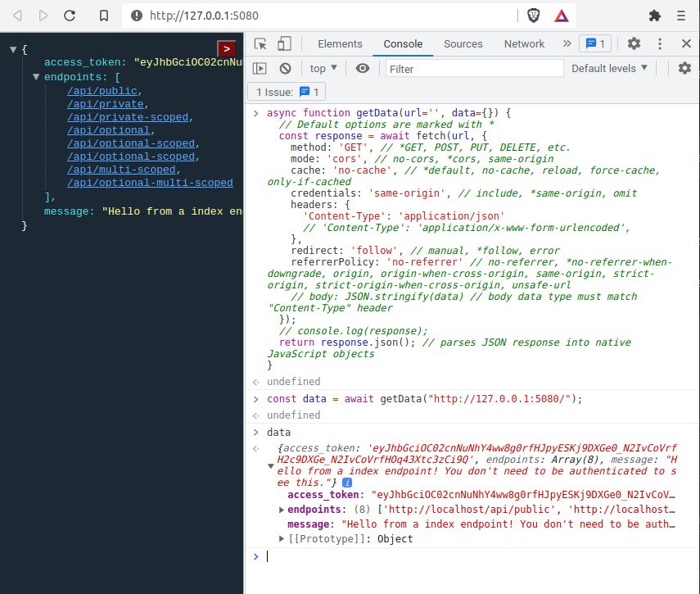Open the /api/private link
Image resolution: width=700 pixels, height=594 pixels.
[106, 104]
